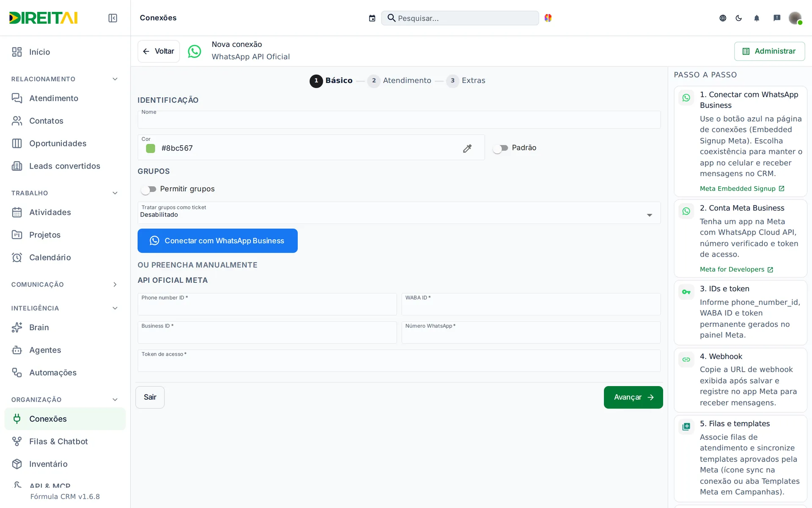The image size is (812, 508).
Task: Open the feedback message icon
Action: pyautogui.click(x=777, y=18)
